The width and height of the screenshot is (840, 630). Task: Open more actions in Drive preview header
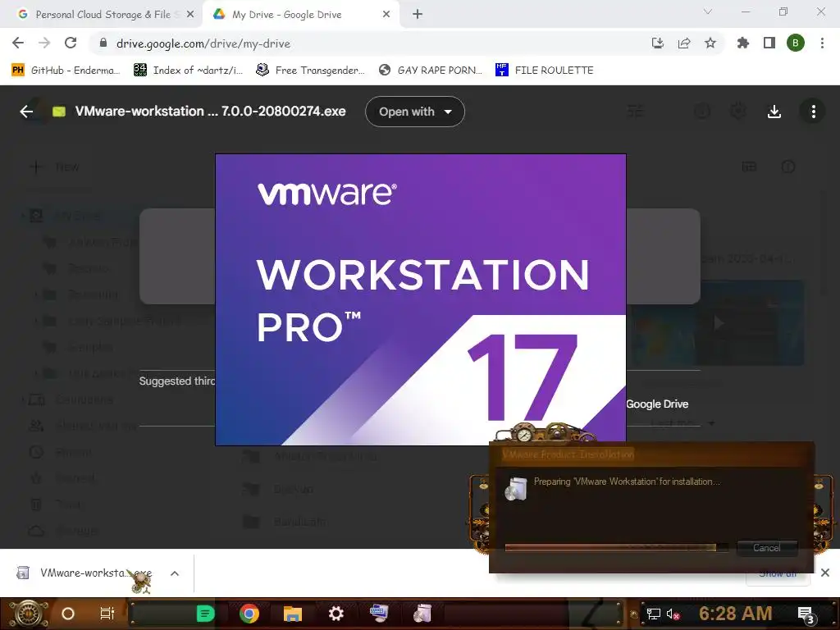click(x=813, y=112)
